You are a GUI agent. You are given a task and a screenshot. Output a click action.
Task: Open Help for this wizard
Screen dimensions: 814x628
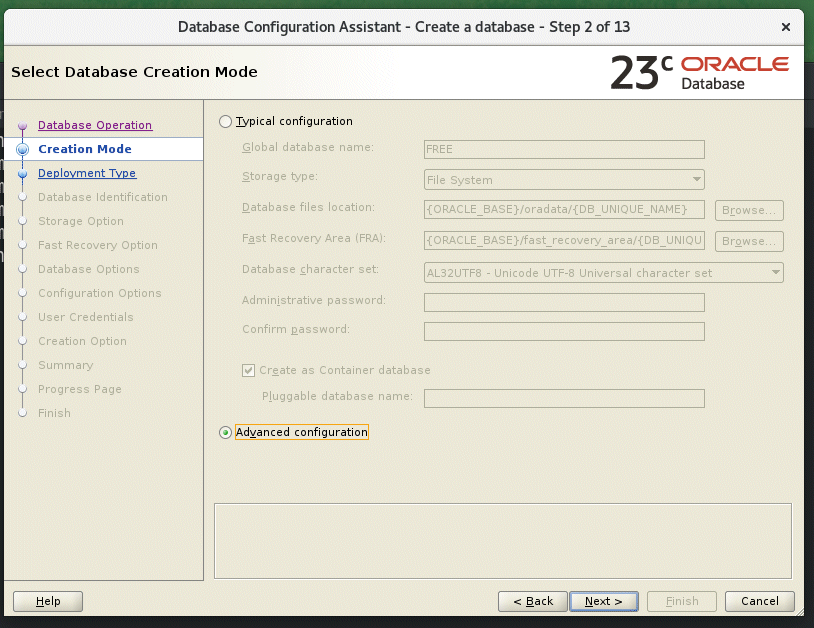click(x=48, y=601)
